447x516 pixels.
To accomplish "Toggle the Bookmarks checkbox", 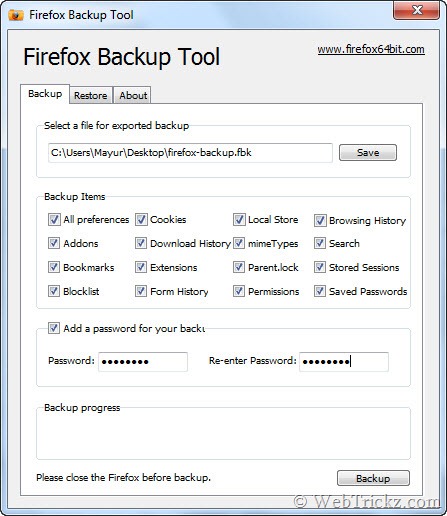I will (54, 267).
